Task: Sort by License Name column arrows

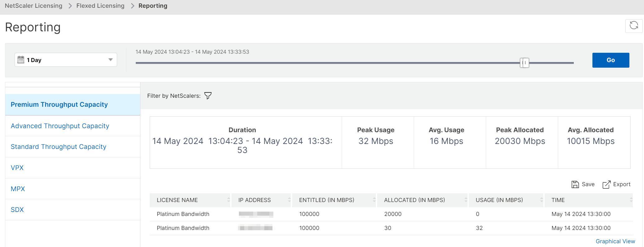Action: click(228, 200)
